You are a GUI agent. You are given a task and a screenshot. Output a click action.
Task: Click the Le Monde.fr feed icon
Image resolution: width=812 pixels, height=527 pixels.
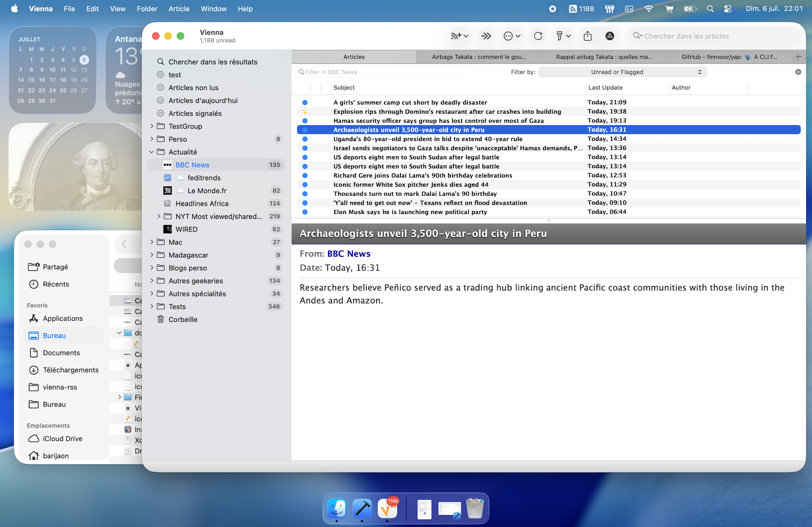tap(167, 191)
